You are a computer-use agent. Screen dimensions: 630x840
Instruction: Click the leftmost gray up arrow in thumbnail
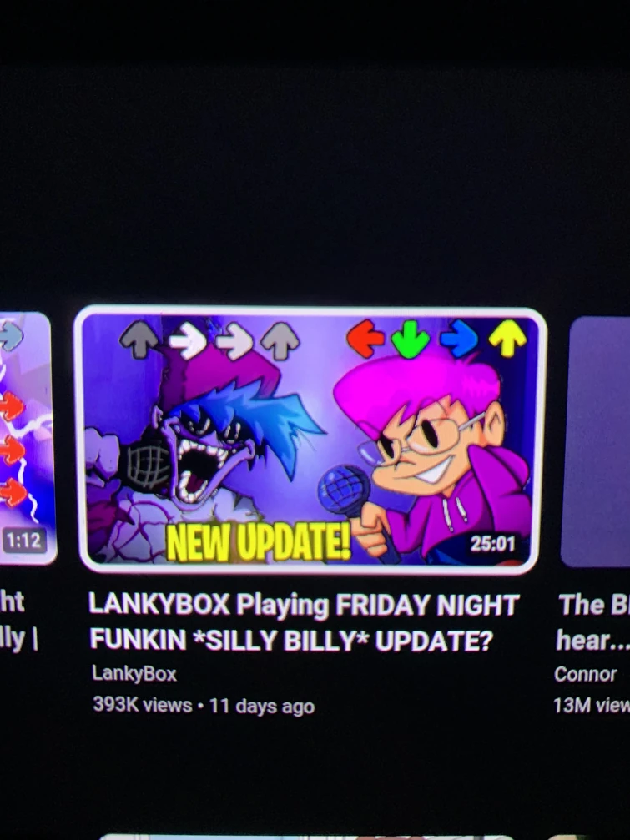point(139,340)
